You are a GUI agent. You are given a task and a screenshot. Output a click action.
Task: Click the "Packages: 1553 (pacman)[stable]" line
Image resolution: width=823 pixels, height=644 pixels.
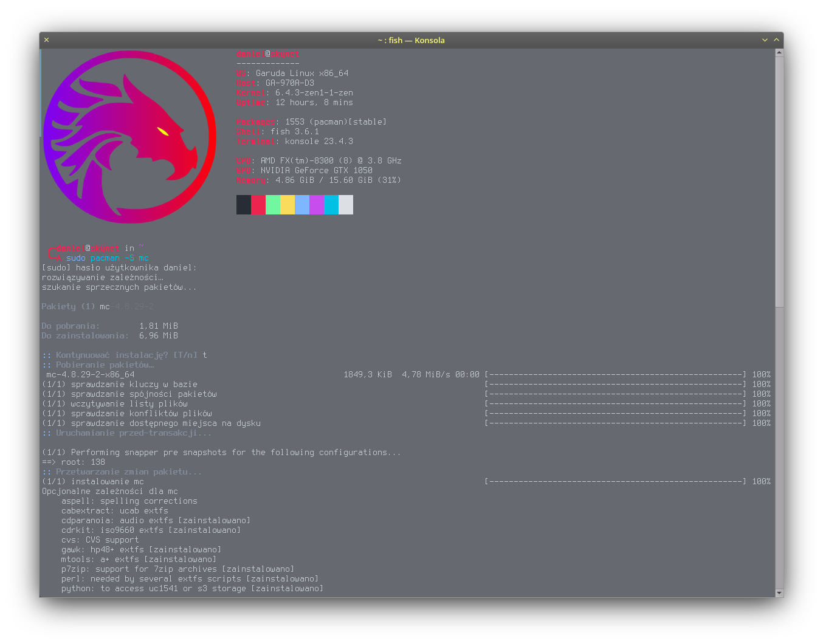[x=312, y=122]
